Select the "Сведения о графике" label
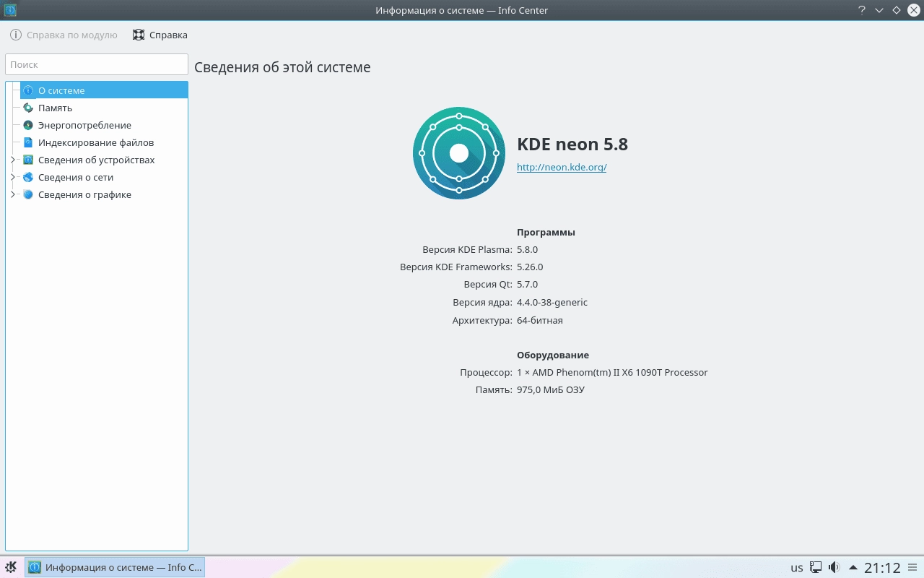The width and height of the screenshot is (924, 578). coord(84,194)
